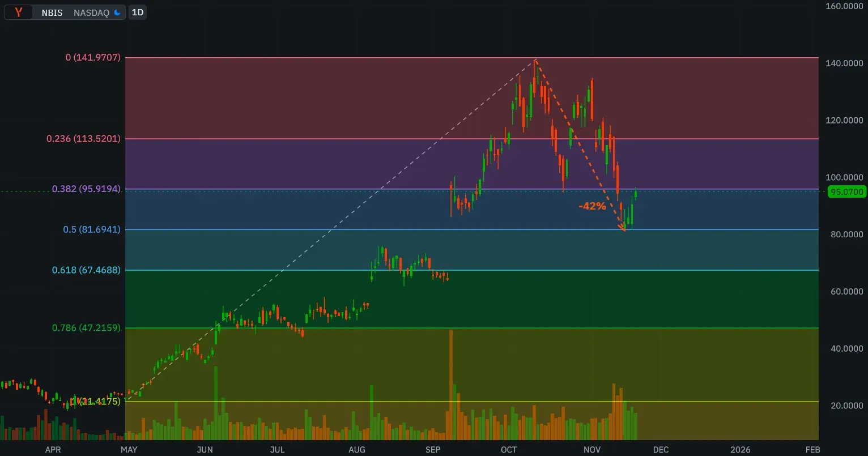Viewport: 868px width, 456px height.
Task: Select the 0.618 (67.4688) Fibonacci label
Action: point(86,270)
